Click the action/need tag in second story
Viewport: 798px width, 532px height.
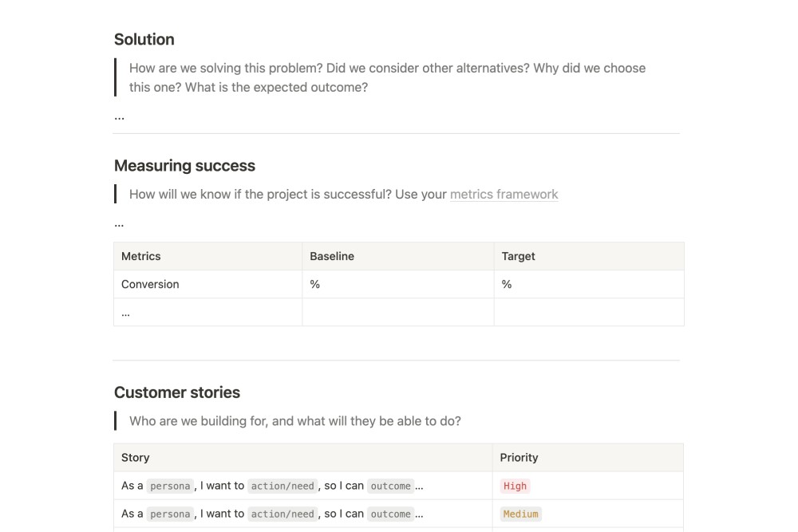coord(282,514)
